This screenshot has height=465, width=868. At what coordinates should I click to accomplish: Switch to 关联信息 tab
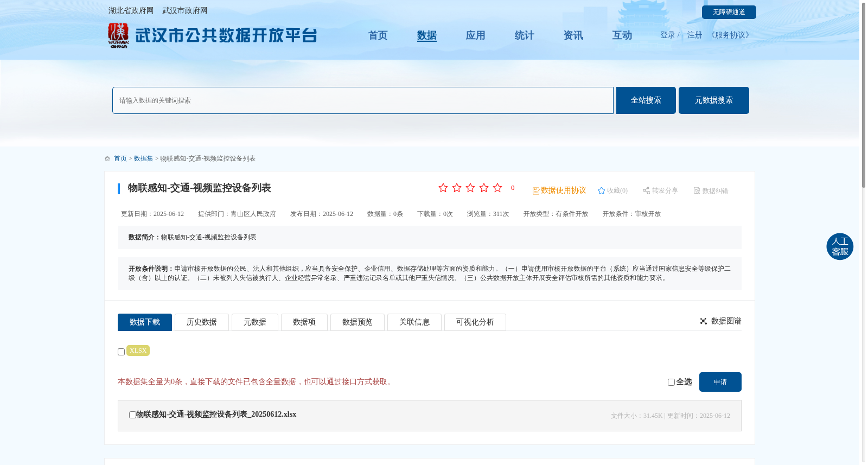414,322
